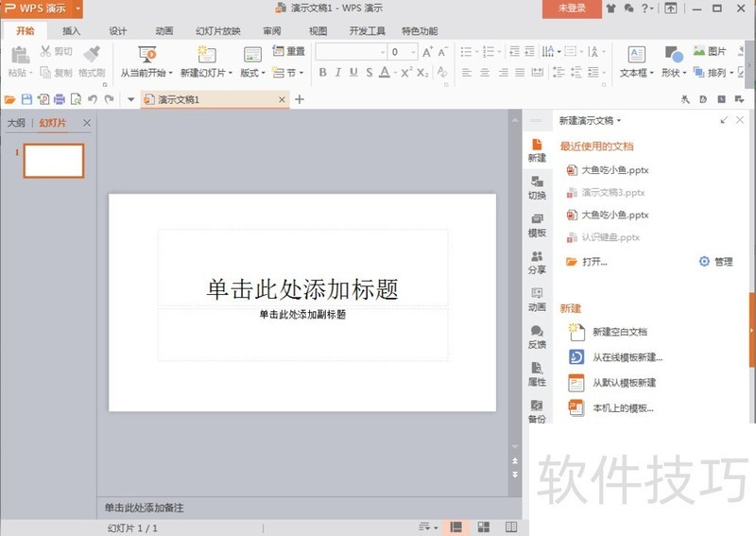Insert a Picture from ribbon
756x536 pixels.
(x=710, y=51)
